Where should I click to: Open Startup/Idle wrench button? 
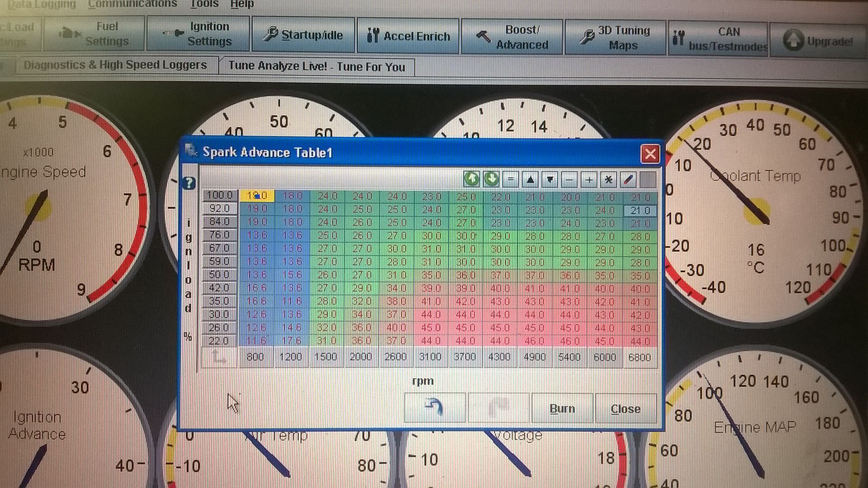point(303,35)
